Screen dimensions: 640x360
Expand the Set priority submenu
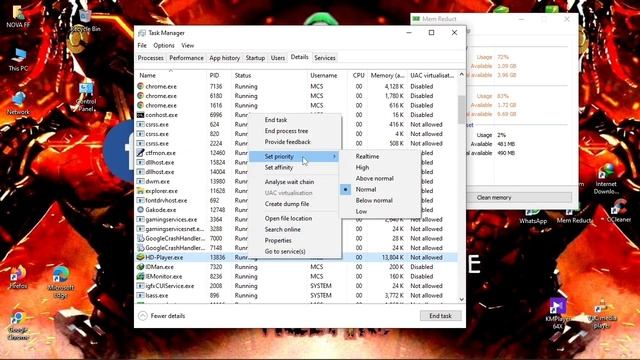[x=294, y=156]
